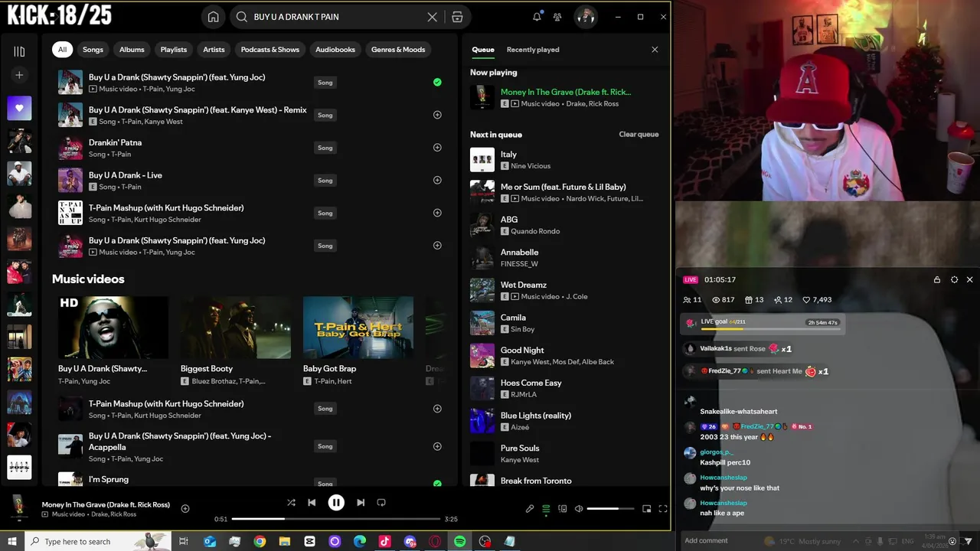Open the miniplayer icon
The image size is (980, 551).
[646, 509]
